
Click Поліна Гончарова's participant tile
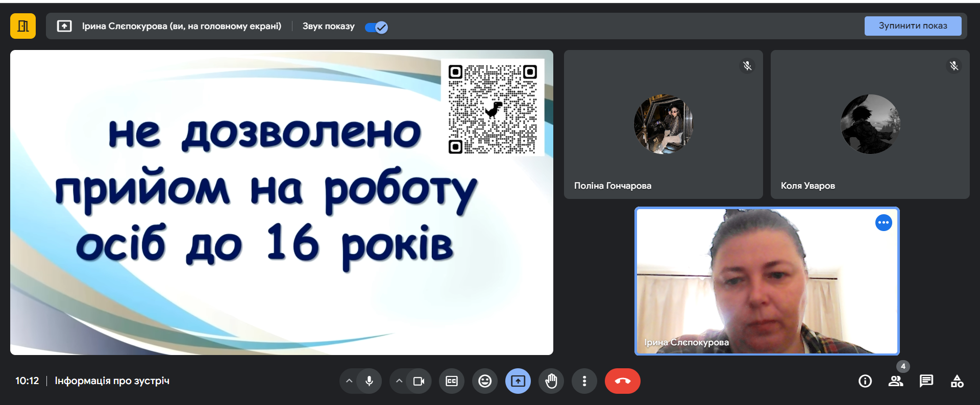pyautogui.click(x=663, y=124)
